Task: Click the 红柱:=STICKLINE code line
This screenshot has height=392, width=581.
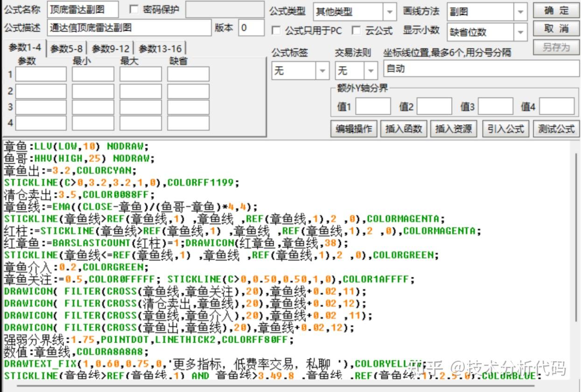Action: (x=242, y=231)
